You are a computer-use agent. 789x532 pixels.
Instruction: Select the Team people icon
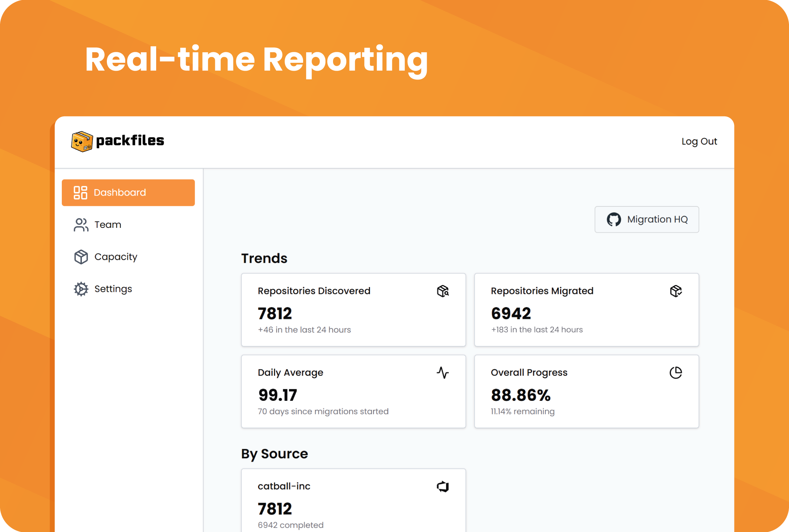click(81, 224)
